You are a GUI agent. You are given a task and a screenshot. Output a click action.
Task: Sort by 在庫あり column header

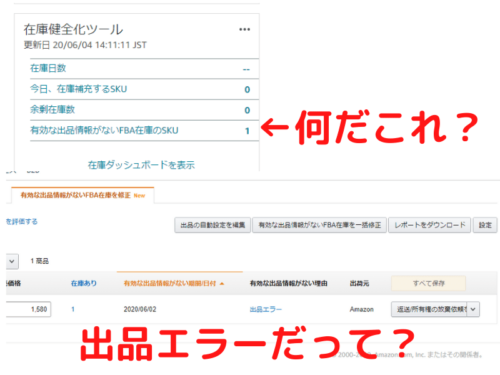tap(84, 283)
